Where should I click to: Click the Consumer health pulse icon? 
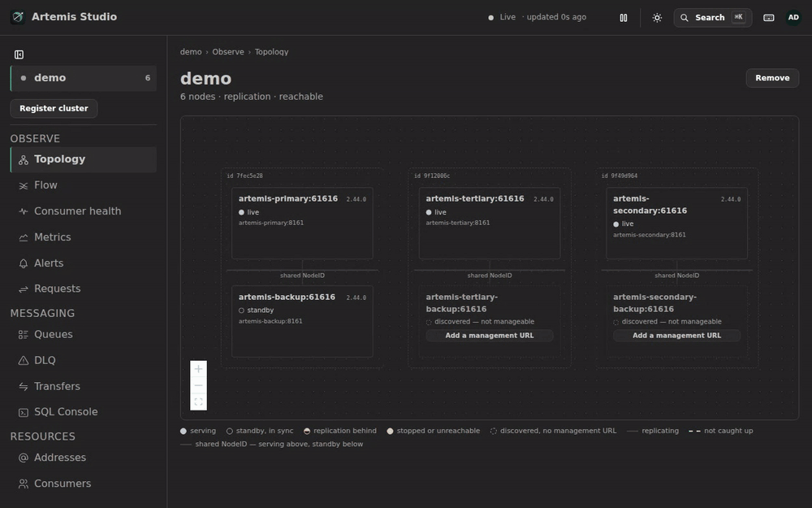tap(24, 211)
